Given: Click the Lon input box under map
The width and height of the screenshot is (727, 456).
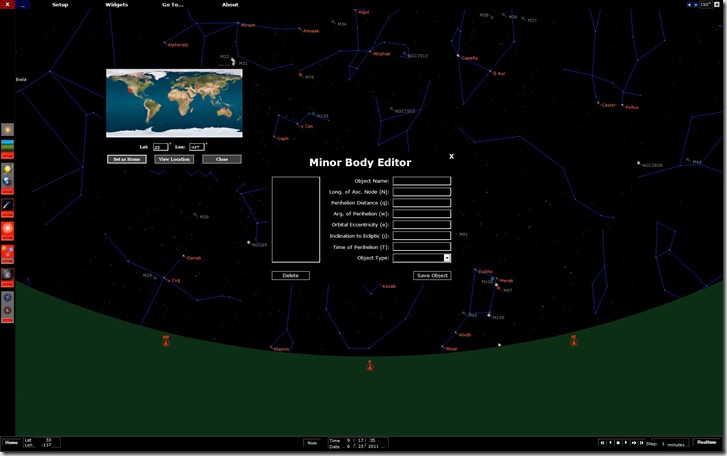Looking at the screenshot, I should click(x=197, y=147).
